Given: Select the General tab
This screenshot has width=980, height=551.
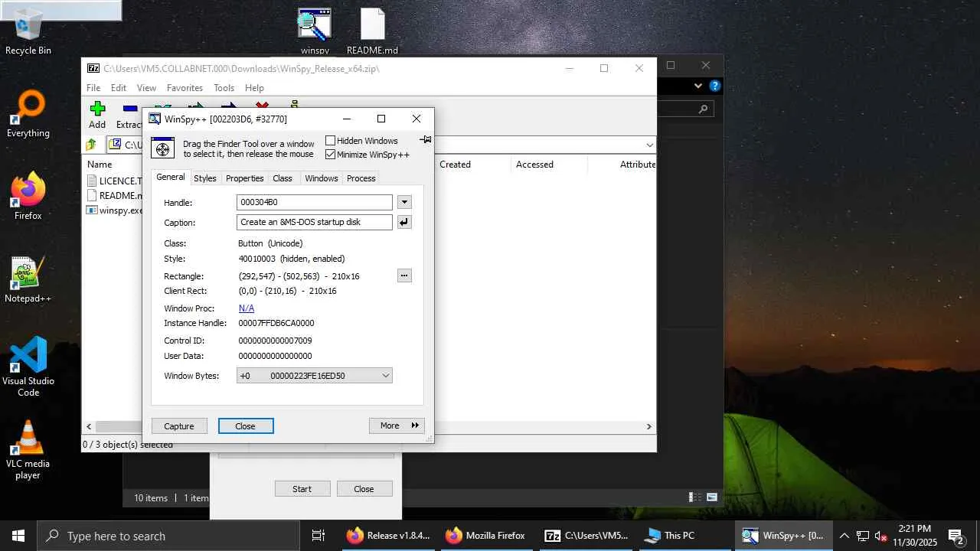Looking at the screenshot, I should coord(171,178).
